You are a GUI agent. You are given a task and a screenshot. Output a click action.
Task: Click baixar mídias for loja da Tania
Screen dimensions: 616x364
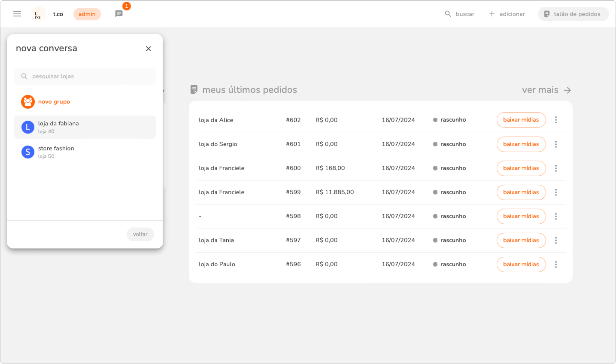click(x=521, y=240)
